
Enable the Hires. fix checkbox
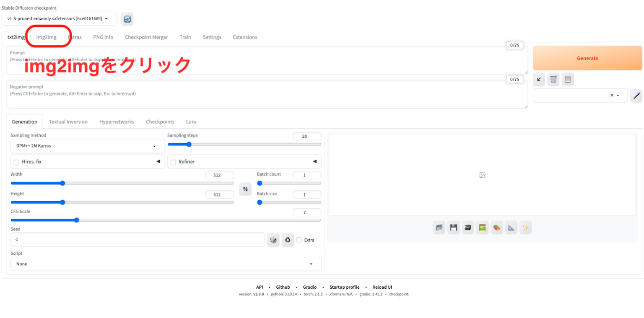[x=16, y=162]
